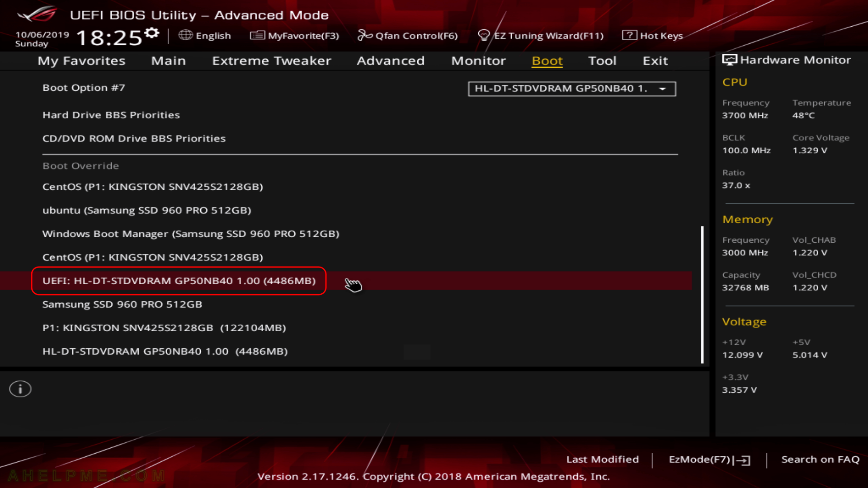Click the info circle icon
The height and width of the screenshot is (488, 868).
(20, 389)
